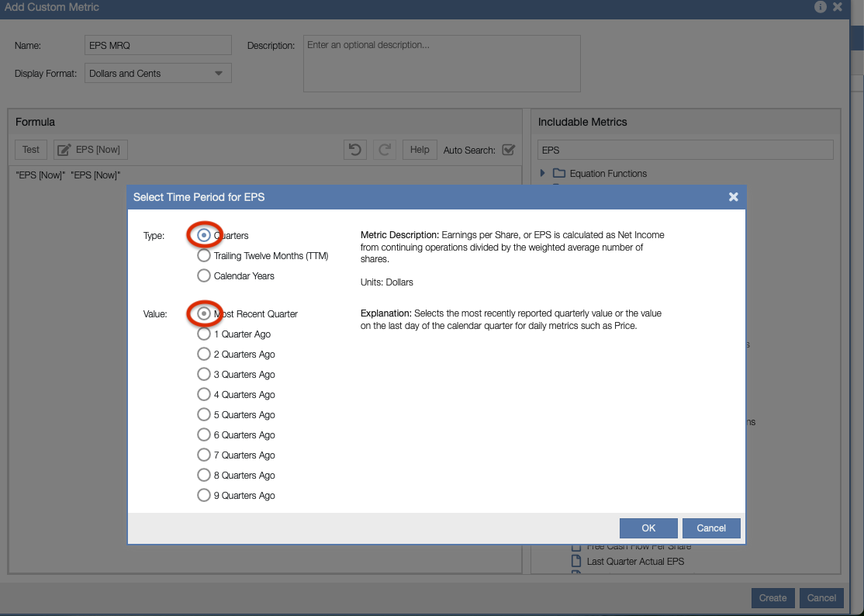Choose 7 Quarters Ago option
Viewport: 864px width, 616px height.
204,455
